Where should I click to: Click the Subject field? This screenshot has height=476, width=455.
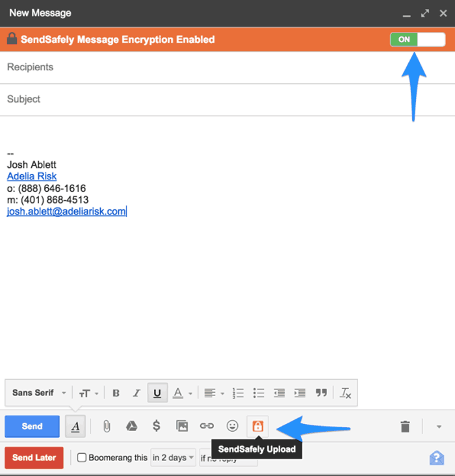[227, 99]
